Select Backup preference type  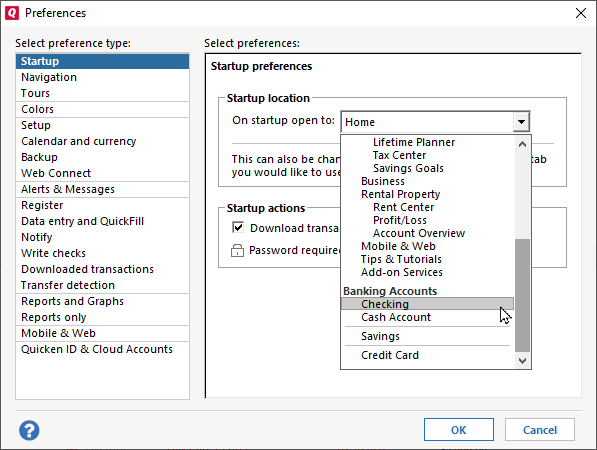(102, 157)
